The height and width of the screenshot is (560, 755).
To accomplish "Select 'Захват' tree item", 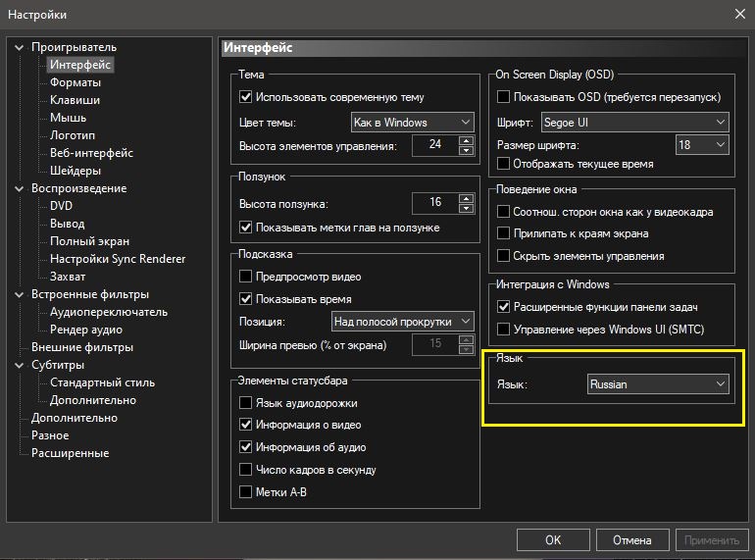I will (68, 277).
